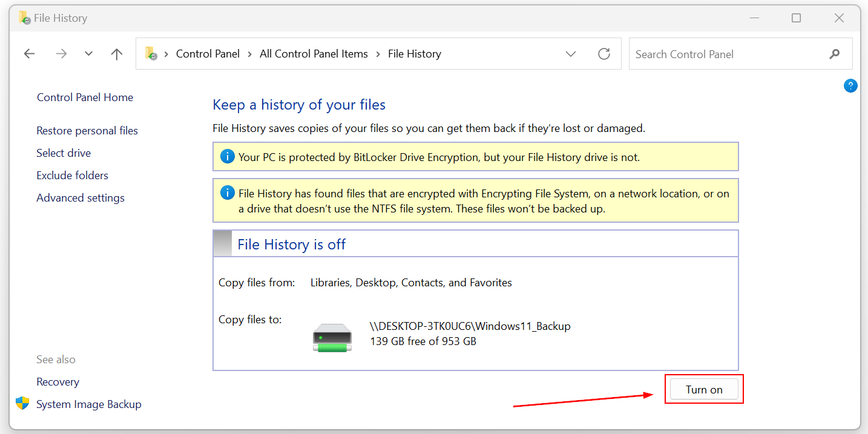Click the "\\DESKTOP-3TK0UC6\Windows11_Backup" path text
Image resolution: width=868 pixels, height=434 pixels.
(470, 326)
